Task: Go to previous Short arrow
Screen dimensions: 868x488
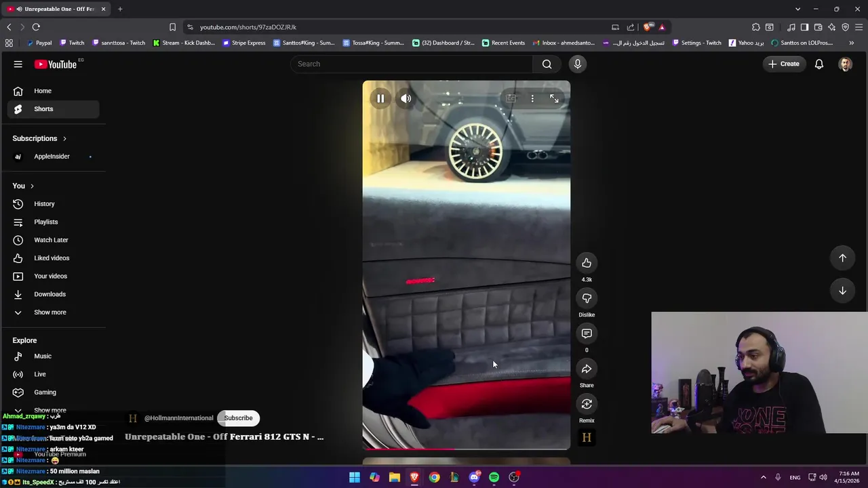Action: click(x=842, y=258)
